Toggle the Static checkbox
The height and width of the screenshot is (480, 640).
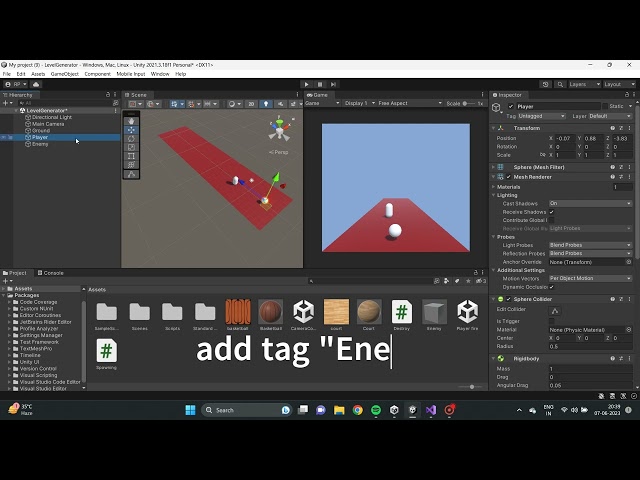click(x=605, y=106)
